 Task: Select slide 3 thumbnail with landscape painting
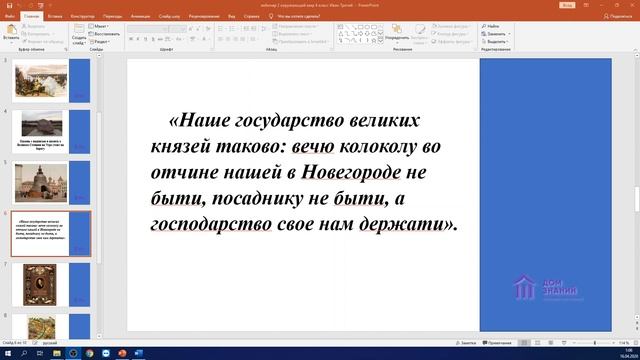[x=51, y=80]
